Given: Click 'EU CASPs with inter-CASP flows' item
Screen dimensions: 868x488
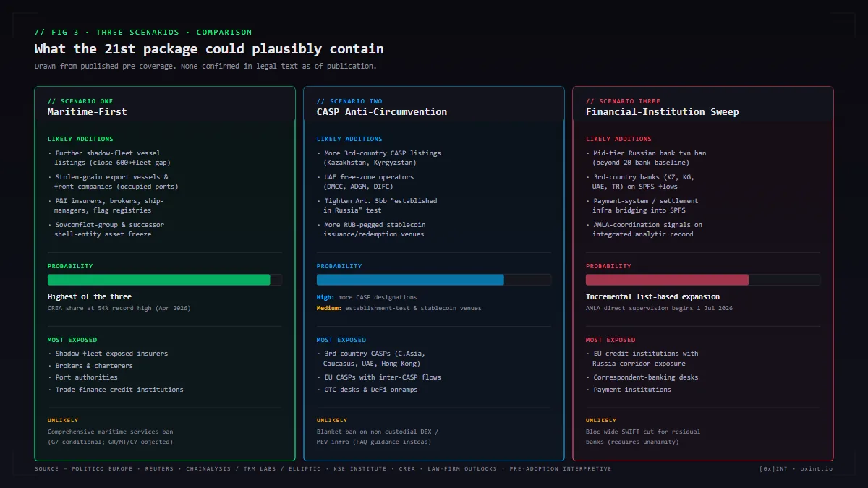Looking at the screenshot, I should [379, 377].
